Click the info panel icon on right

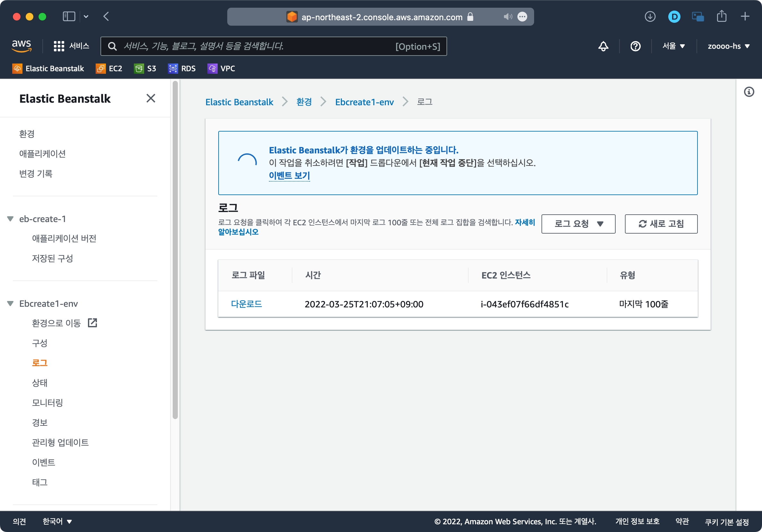[x=749, y=92]
